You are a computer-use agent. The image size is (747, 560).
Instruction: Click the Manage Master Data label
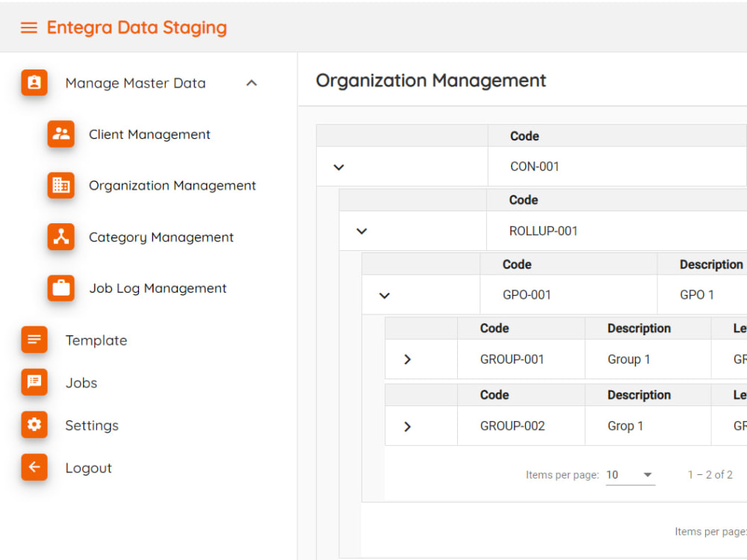[136, 84]
